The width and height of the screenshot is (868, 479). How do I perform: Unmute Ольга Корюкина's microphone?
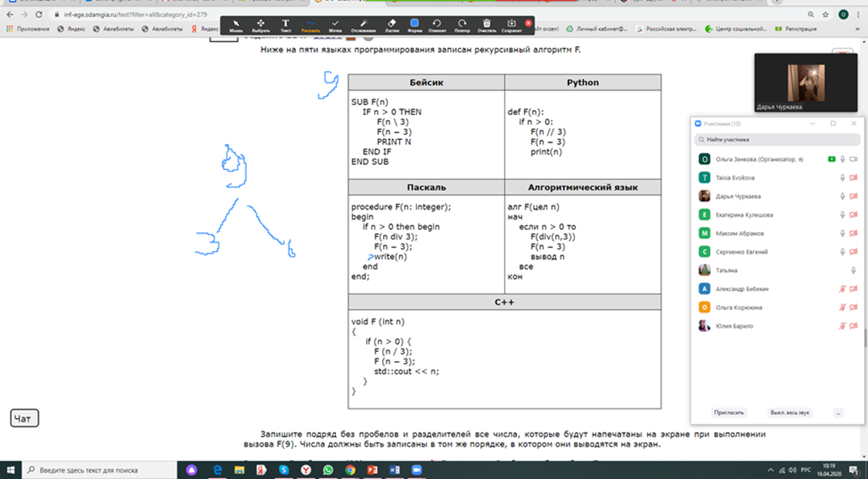843,307
